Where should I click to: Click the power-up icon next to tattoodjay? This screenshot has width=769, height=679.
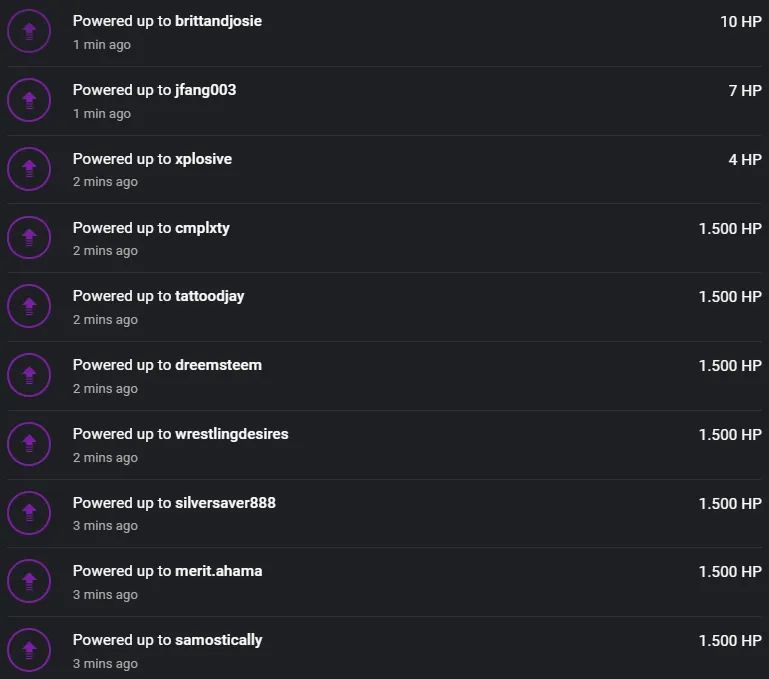29,306
